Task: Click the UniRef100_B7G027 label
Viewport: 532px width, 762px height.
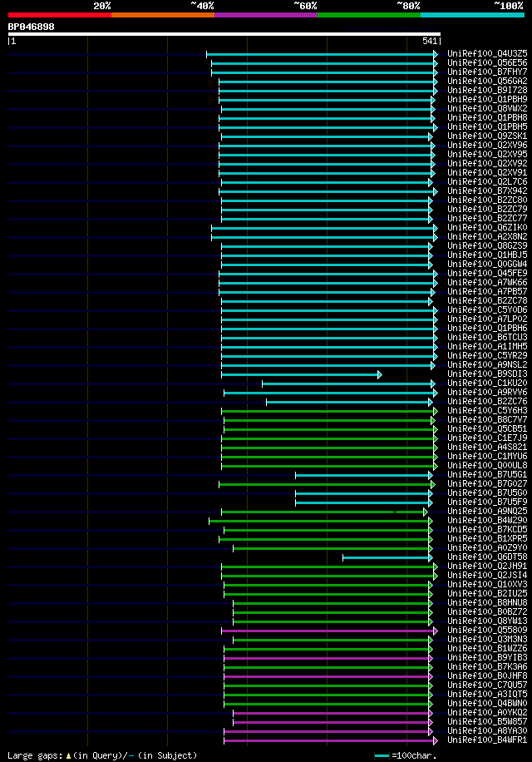Action: [487, 484]
